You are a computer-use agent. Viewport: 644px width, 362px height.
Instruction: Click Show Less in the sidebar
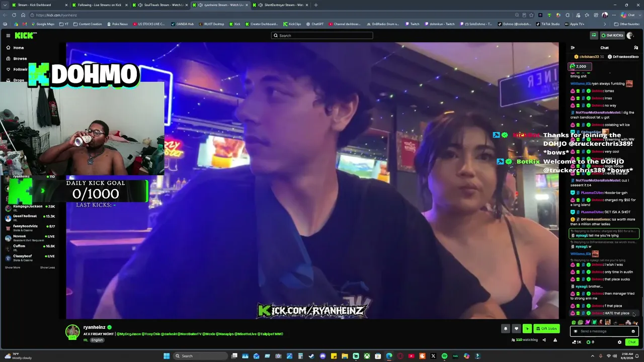[x=47, y=267]
